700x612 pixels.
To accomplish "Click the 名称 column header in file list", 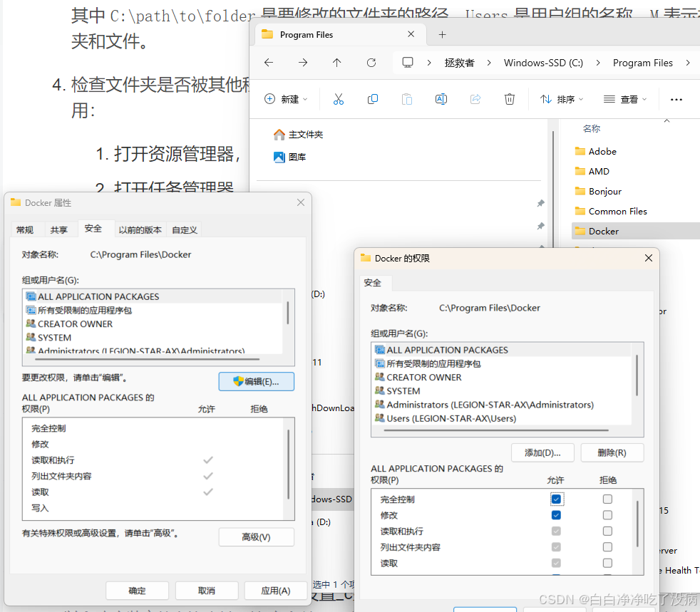I will click(592, 128).
